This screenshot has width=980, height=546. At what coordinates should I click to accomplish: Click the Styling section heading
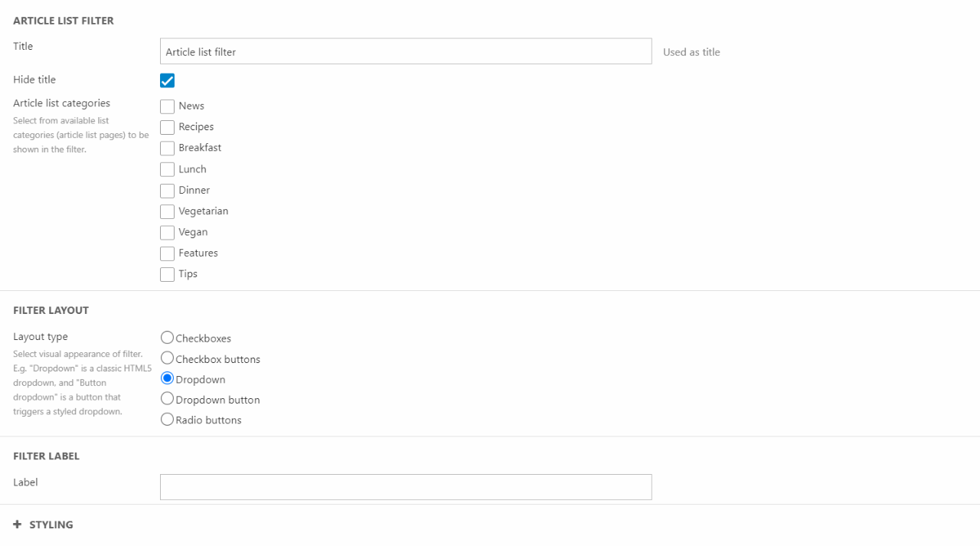tap(51, 525)
